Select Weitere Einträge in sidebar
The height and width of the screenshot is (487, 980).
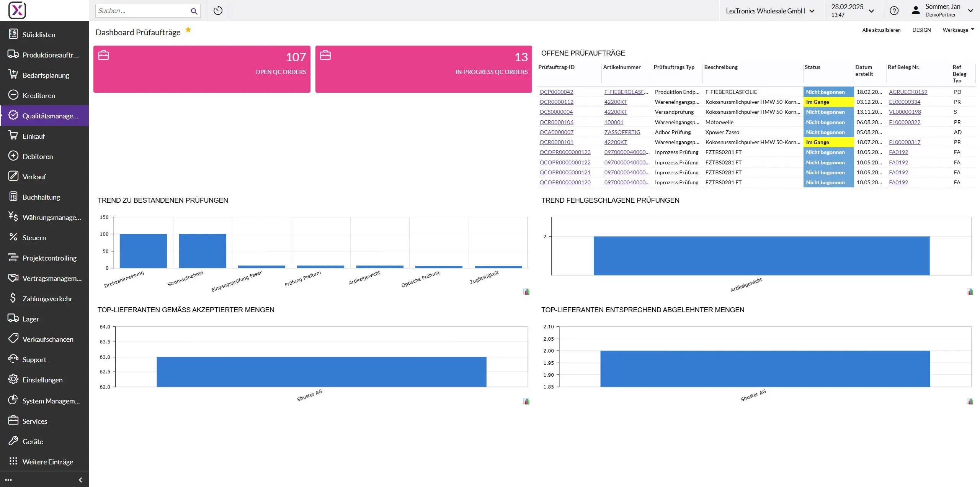[47, 462]
